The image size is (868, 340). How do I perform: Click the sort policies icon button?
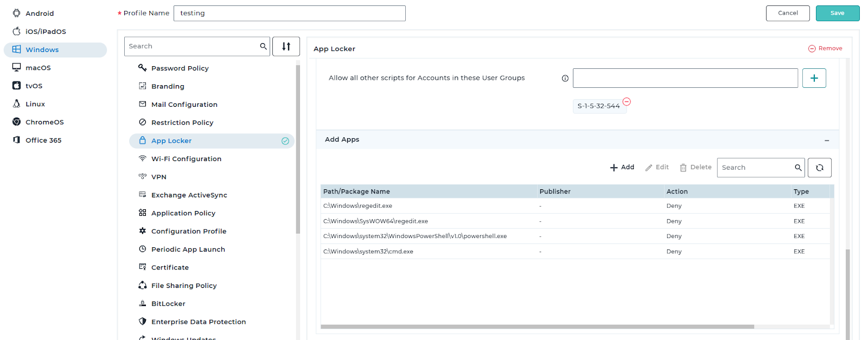tap(286, 47)
